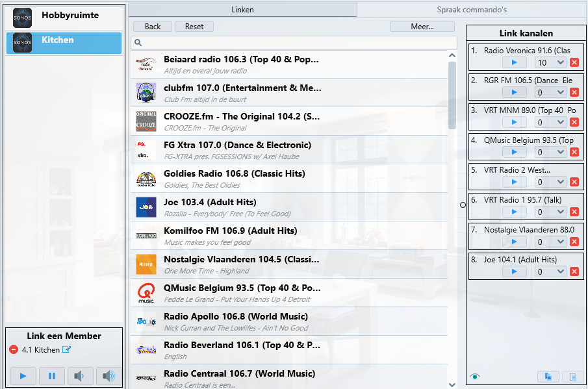Pause the linked Kitchen member

coord(52,376)
